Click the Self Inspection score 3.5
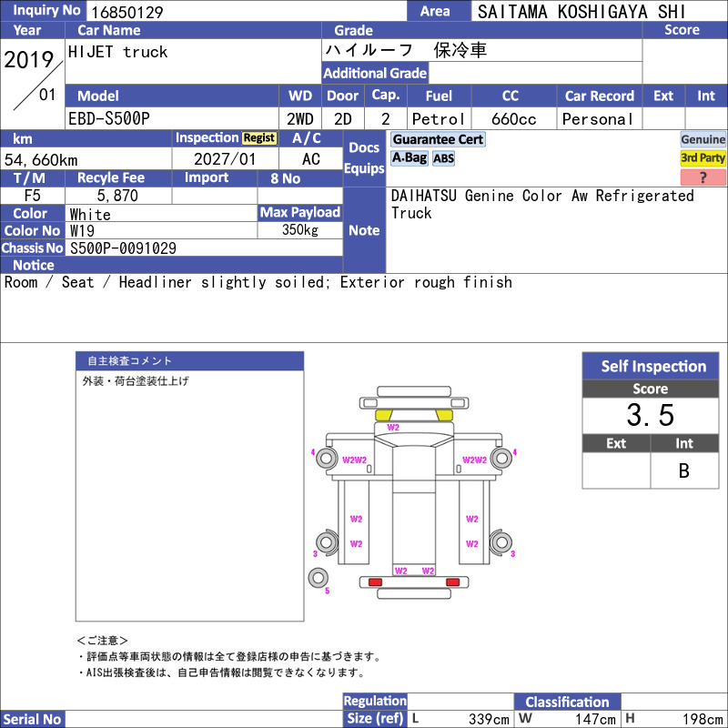 (x=650, y=415)
